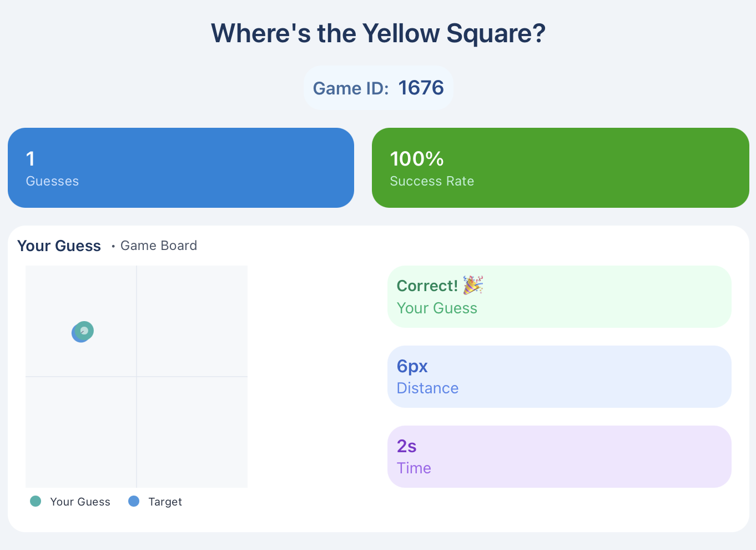Click the party popper emoji
The height and width of the screenshot is (550, 756).
tap(473, 286)
